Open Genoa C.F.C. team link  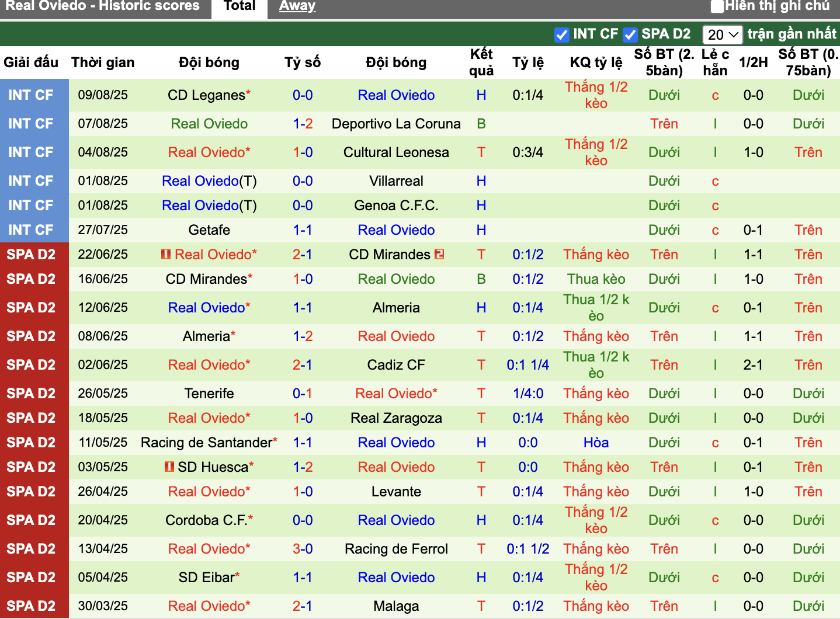pyautogui.click(x=396, y=206)
